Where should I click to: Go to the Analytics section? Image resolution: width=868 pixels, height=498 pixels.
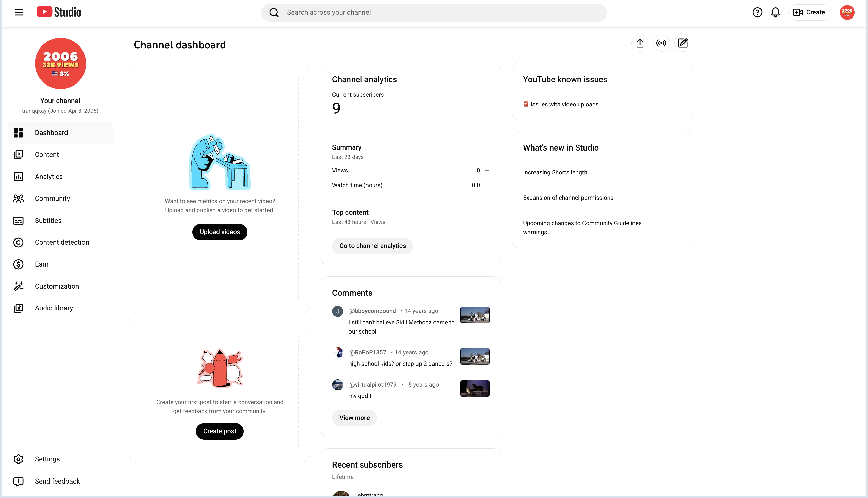tap(60, 176)
